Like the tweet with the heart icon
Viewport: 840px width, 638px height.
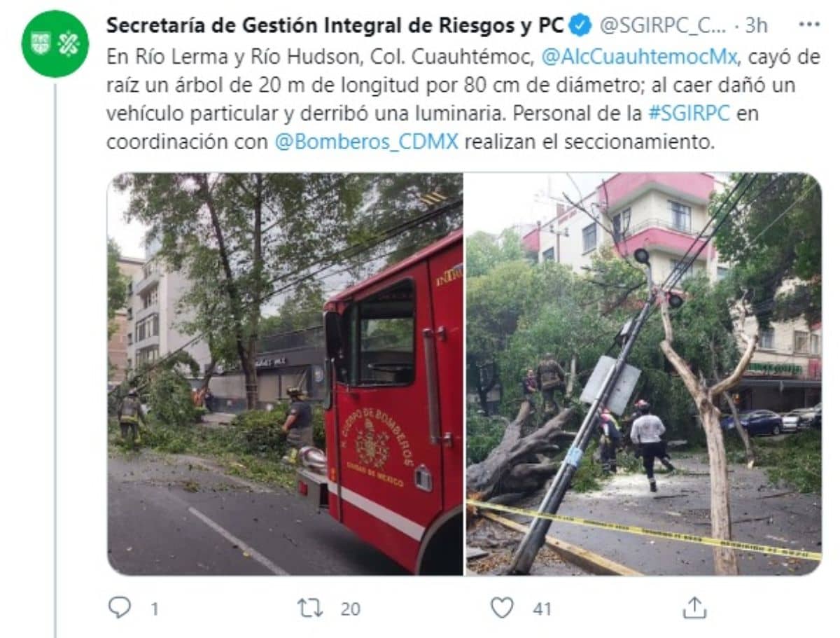502,607
